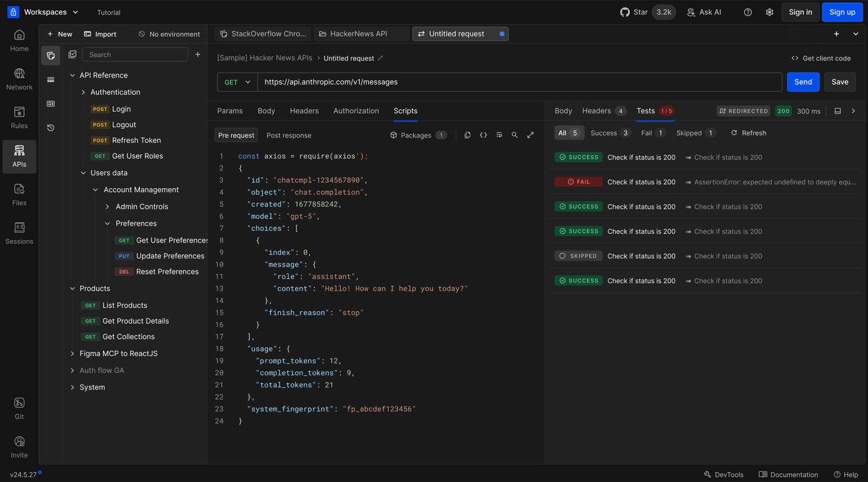Add a new request tab with plus icon

coord(837,34)
